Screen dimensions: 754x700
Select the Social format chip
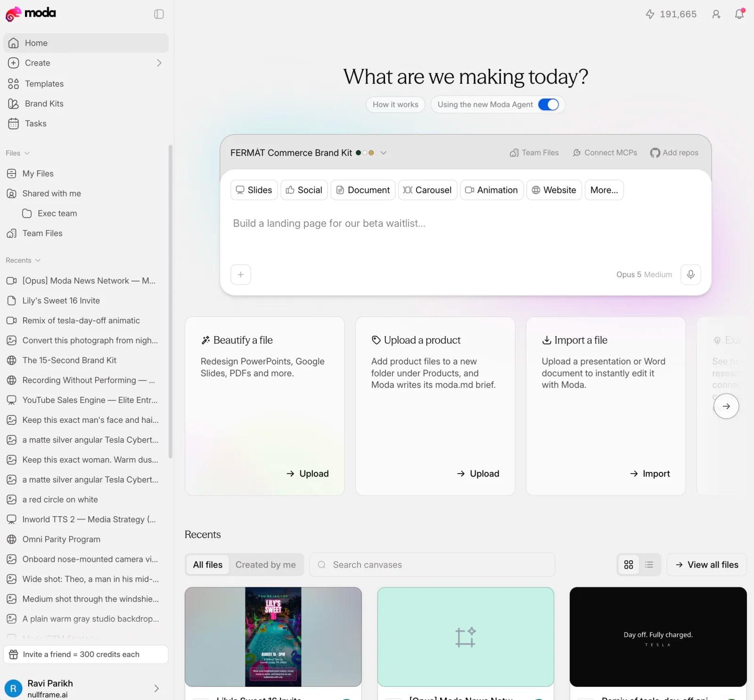(x=304, y=190)
